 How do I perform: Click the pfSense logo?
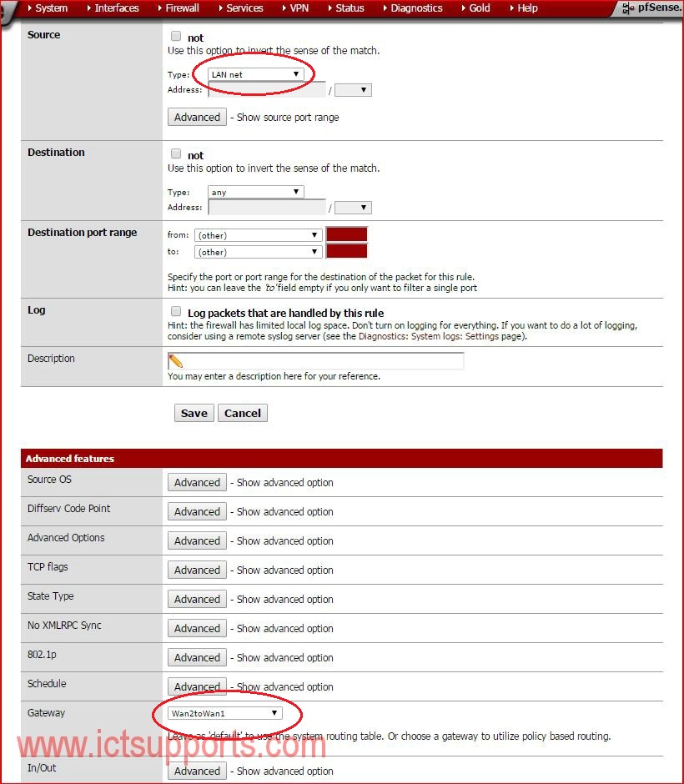pyautogui.click(x=651, y=8)
